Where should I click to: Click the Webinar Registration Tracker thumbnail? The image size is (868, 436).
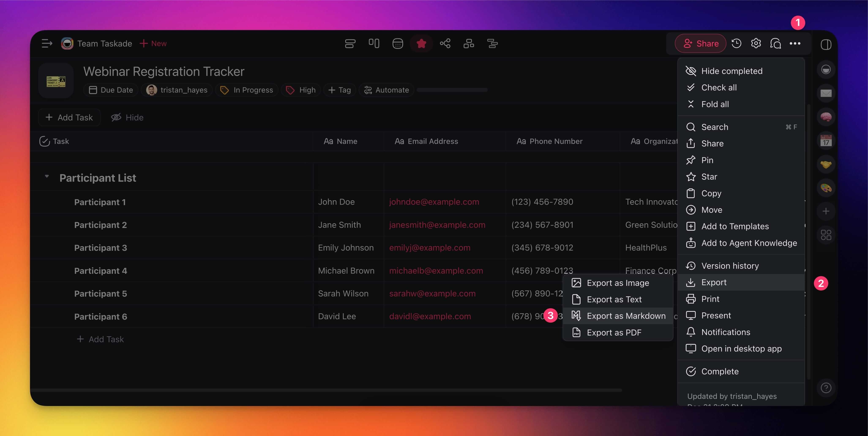pyautogui.click(x=56, y=81)
